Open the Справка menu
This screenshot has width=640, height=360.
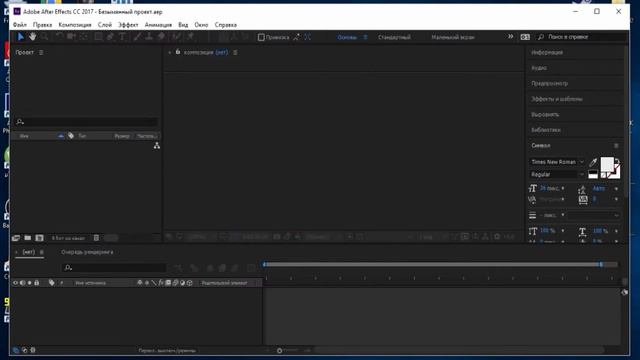pyautogui.click(x=226, y=25)
